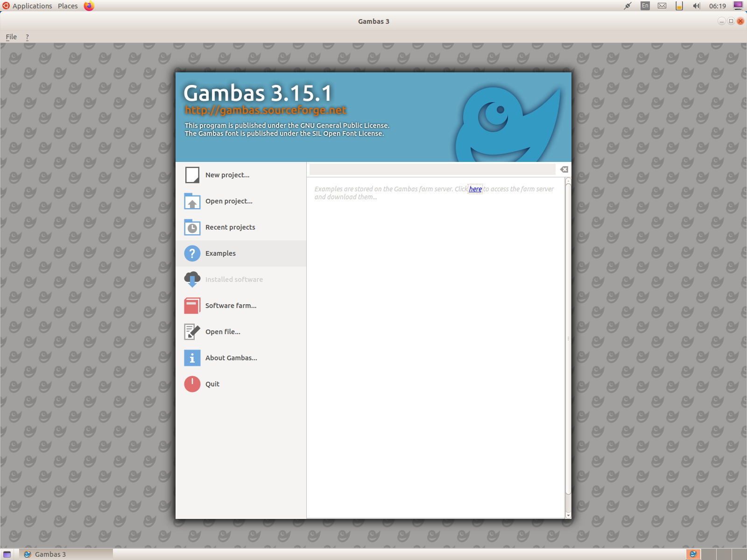The width and height of the screenshot is (747, 560).
Task: Click the mail notification icon in system tray
Action: 662,6
